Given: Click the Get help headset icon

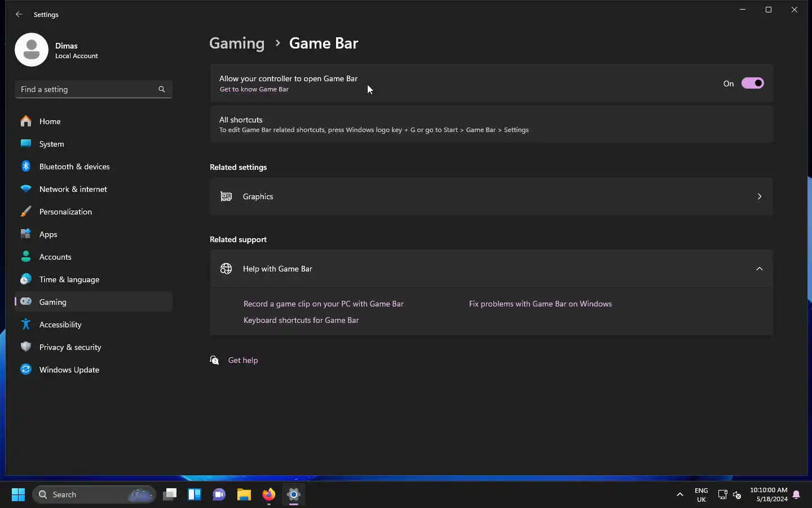Looking at the screenshot, I should pos(214,360).
